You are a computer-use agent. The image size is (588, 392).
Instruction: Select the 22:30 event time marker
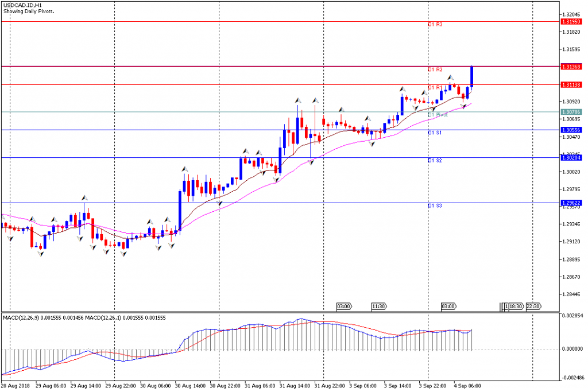533,306
